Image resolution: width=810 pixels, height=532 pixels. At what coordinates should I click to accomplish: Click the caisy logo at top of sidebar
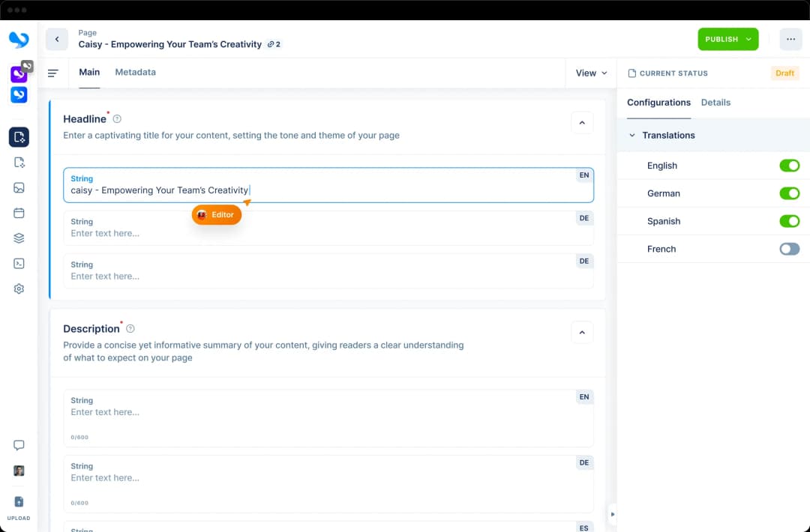[19, 40]
